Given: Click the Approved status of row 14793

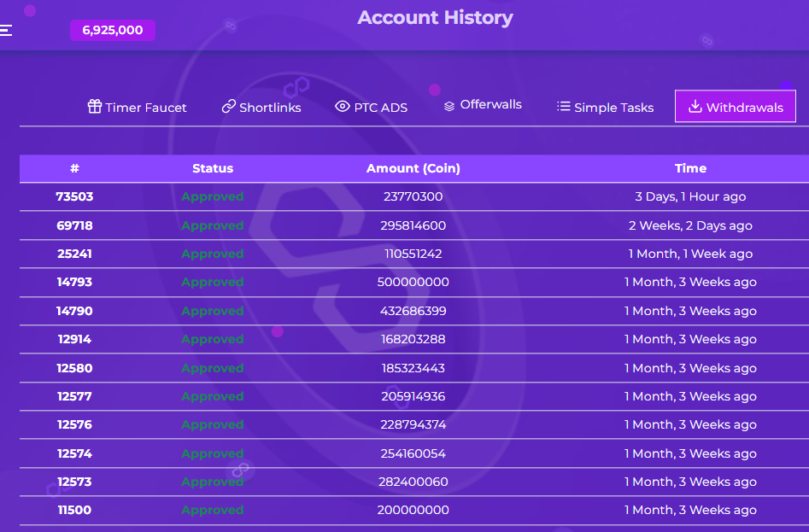Looking at the screenshot, I should pos(213,282).
